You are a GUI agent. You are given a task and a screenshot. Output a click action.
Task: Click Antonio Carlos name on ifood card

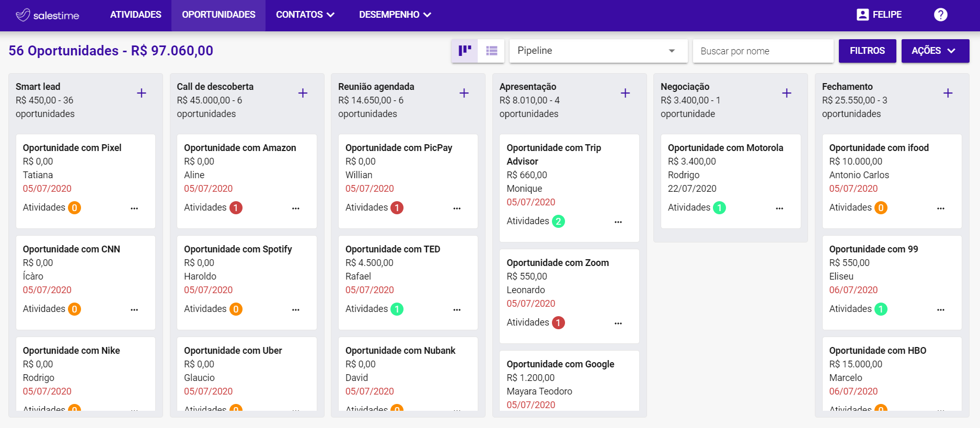click(x=859, y=175)
